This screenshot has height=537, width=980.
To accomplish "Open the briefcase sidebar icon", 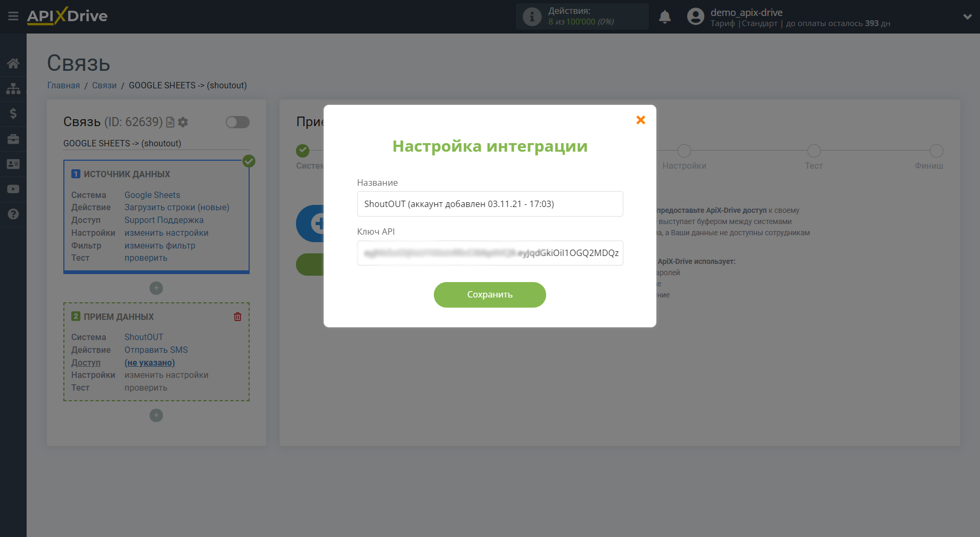I will 13,139.
